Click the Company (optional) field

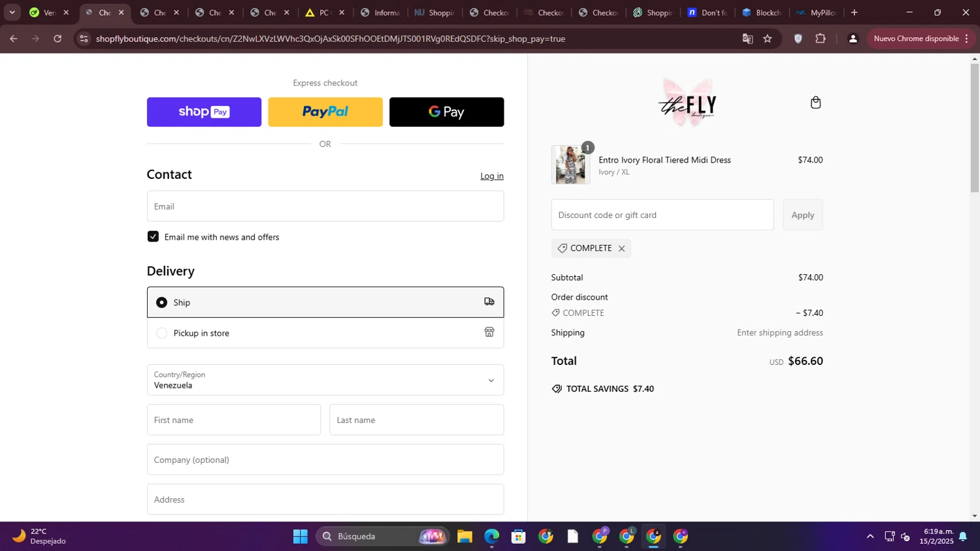[325, 460]
